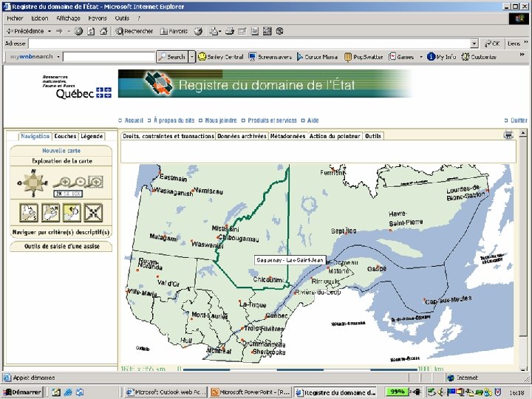
Task: Click the print map printer icon
Action: coord(508,135)
